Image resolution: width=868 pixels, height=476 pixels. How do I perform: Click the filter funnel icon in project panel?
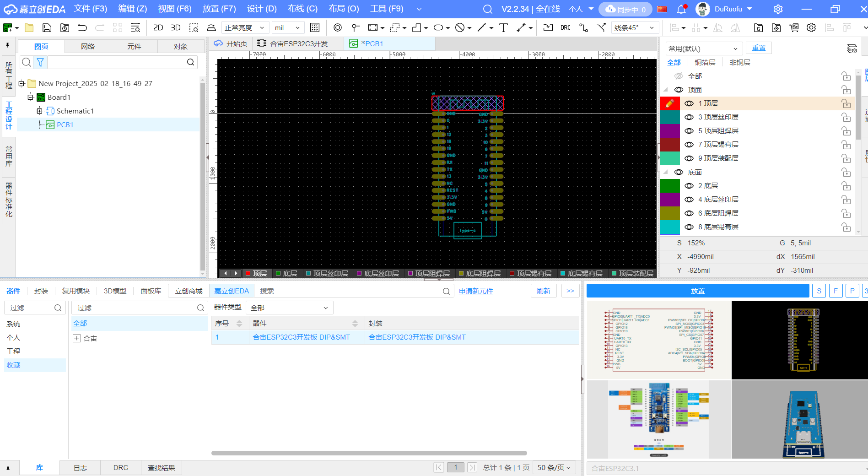click(x=40, y=62)
